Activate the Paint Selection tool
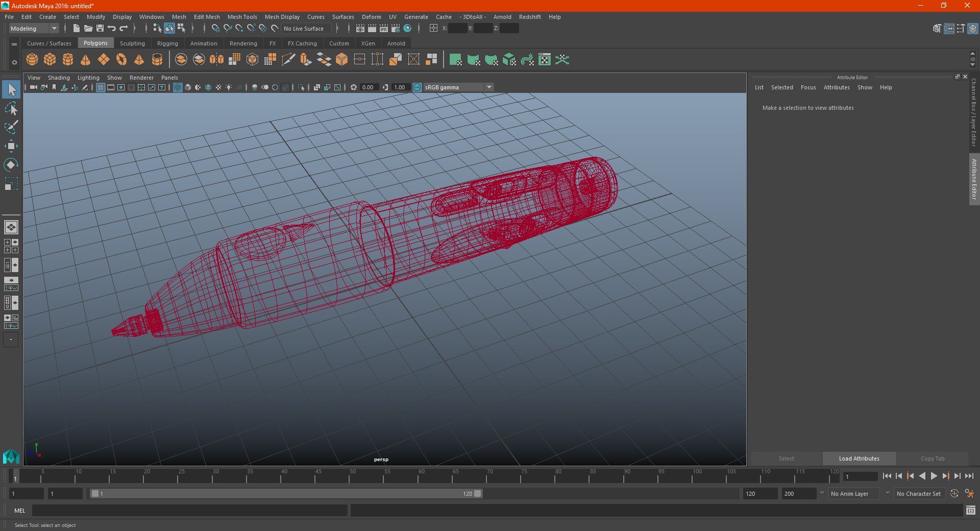This screenshot has height=531, width=980. (11, 127)
